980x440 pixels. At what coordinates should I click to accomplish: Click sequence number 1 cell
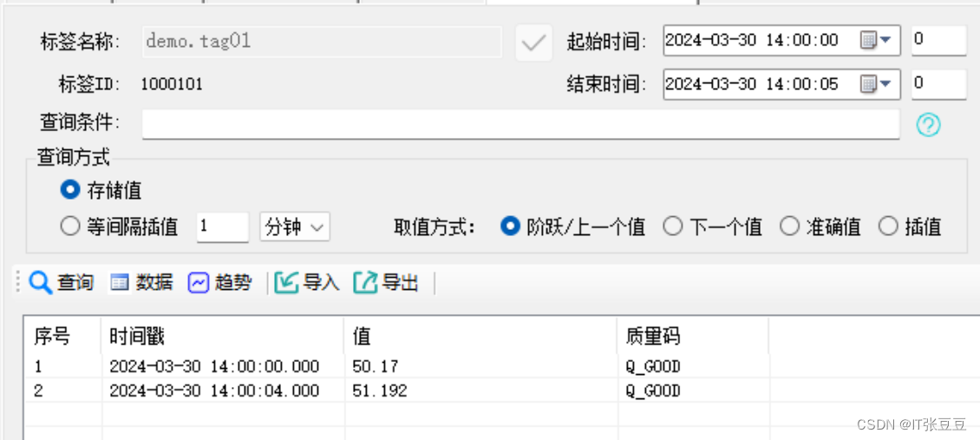(x=37, y=367)
